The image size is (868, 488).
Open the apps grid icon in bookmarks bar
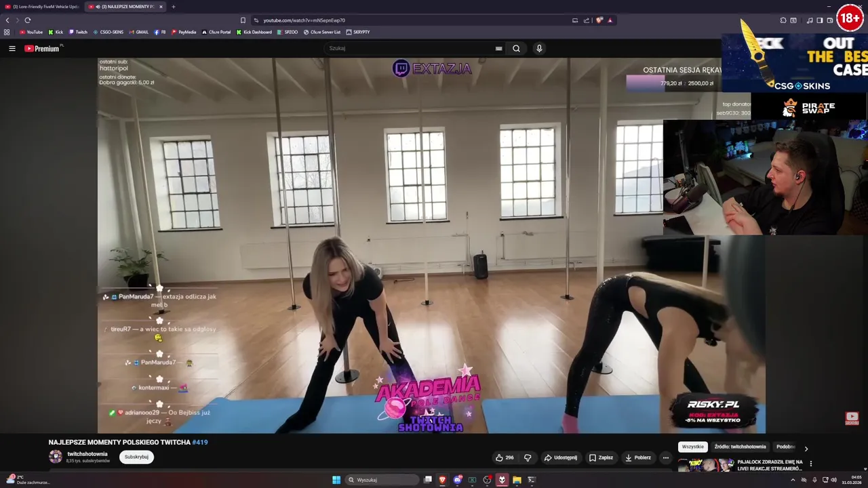tap(7, 32)
